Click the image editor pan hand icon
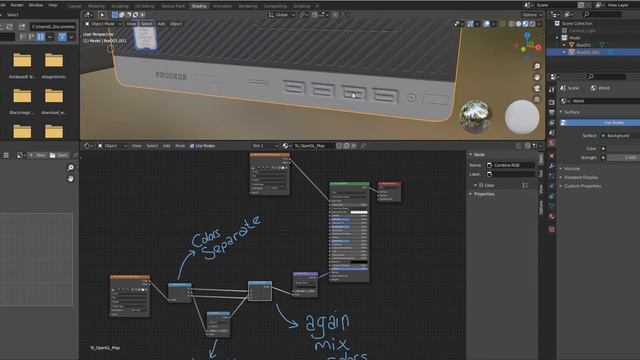The width and height of the screenshot is (640, 360). pos(70,179)
